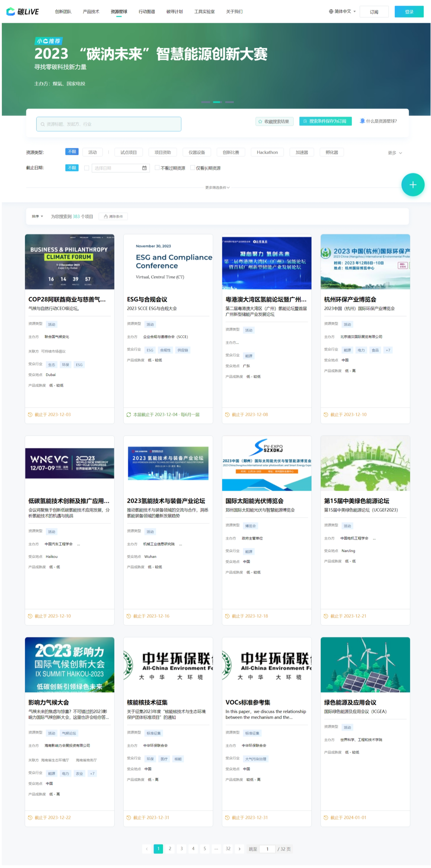Image resolution: width=431 pixels, height=868 pixels.
Task: Click the floating plus button
Action: tap(412, 185)
